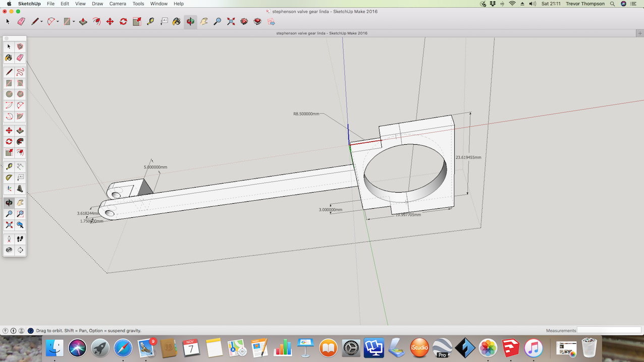Choose Rotated Rectangle in left palette
This screenshot has height=362, width=644.
[x=20, y=83]
